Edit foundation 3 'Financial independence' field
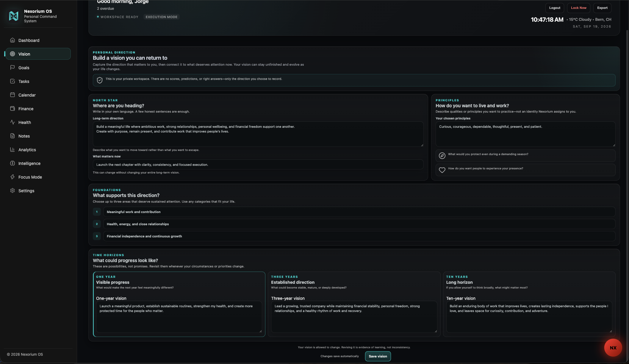 (x=359, y=236)
